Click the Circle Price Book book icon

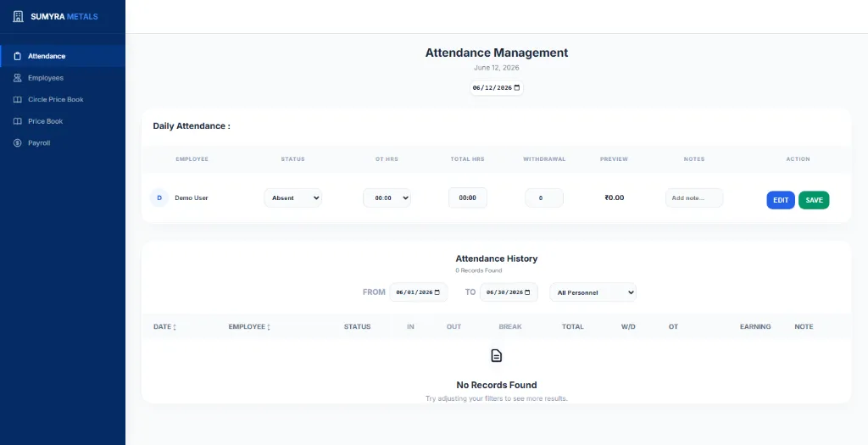(17, 100)
